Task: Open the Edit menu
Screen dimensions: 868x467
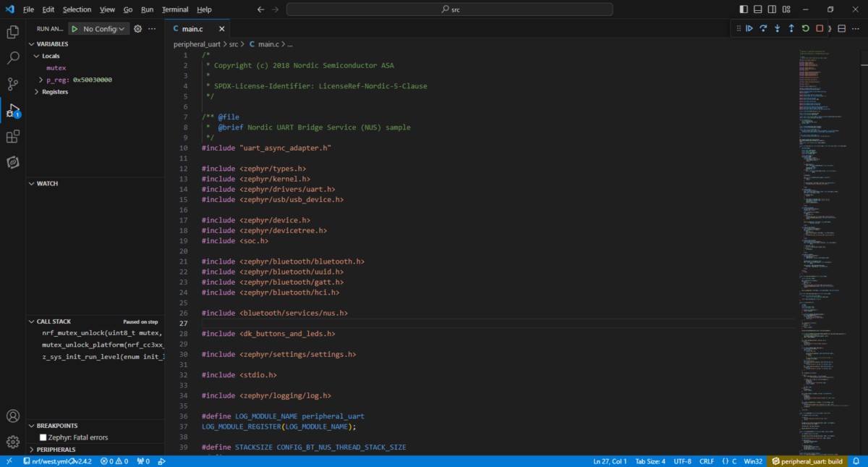Action: click(x=48, y=9)
